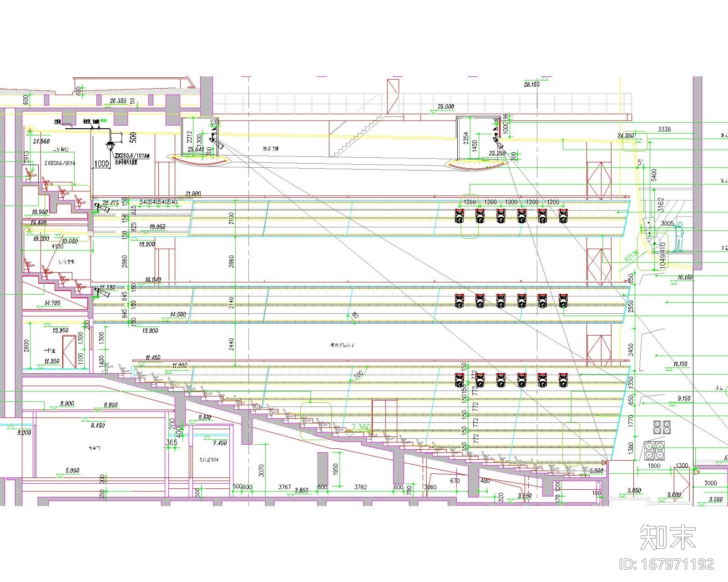728x582 pixels.
Task: Select the 3.650 elevation label
Action: click(524, 496)
